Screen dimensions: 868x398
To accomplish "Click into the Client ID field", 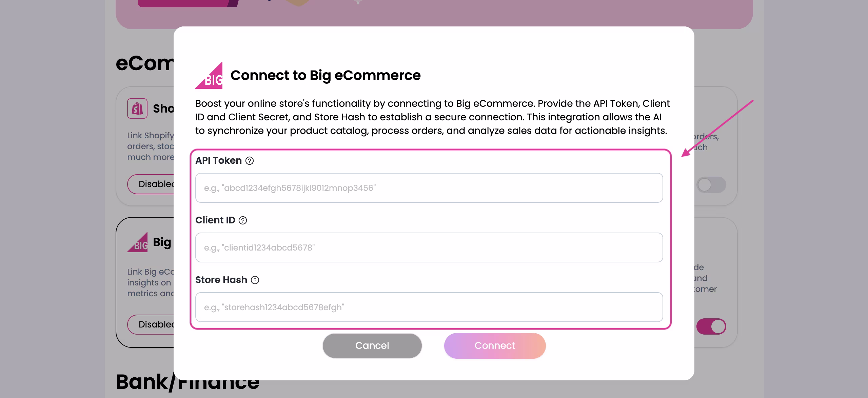I will 429,247.
